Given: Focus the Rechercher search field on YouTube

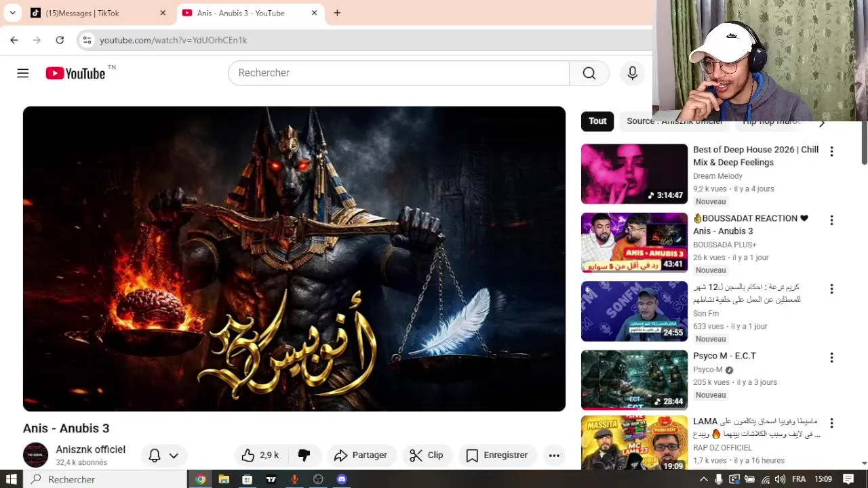Looking at the screenshot, I should pyautogui.click(x=399, y=73).
